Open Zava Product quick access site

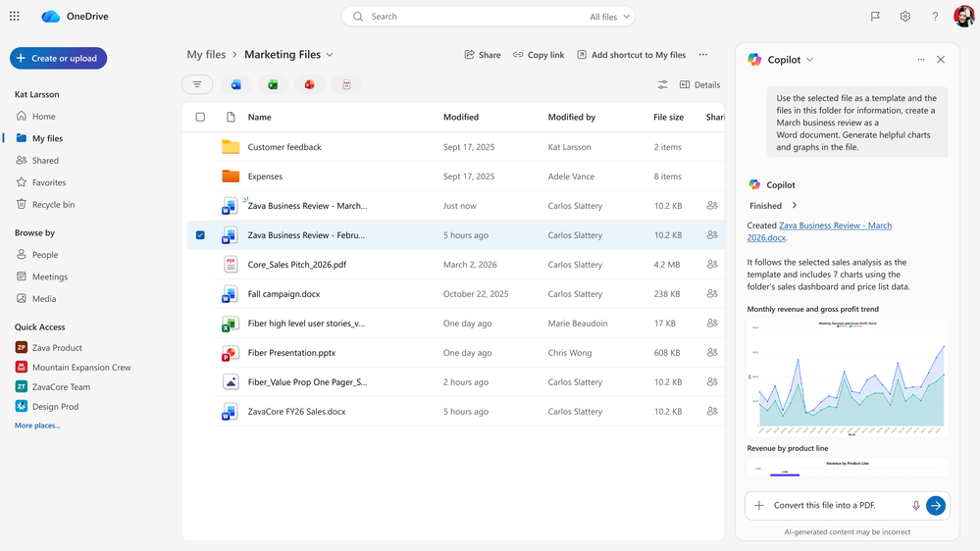(49, 347)
